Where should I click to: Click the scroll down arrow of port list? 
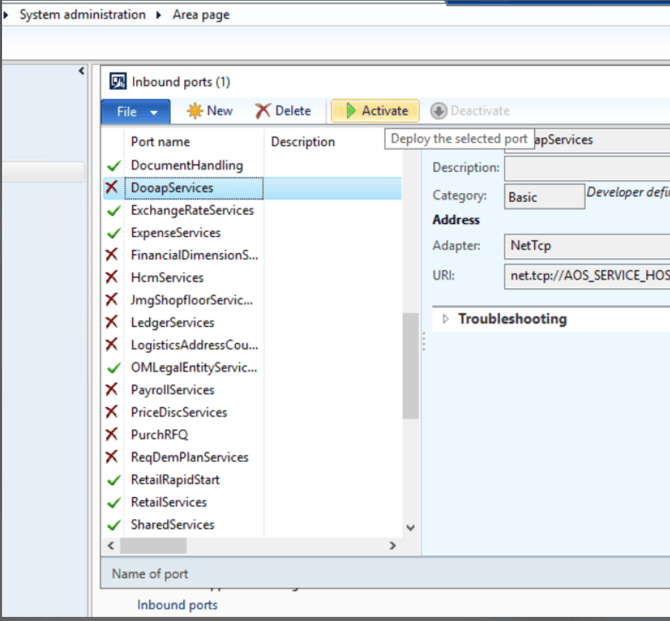tap(410, 528)
